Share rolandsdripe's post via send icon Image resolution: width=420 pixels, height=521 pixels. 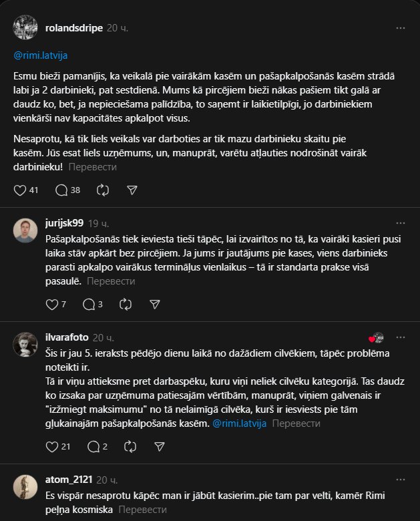[x=132, y=190]
